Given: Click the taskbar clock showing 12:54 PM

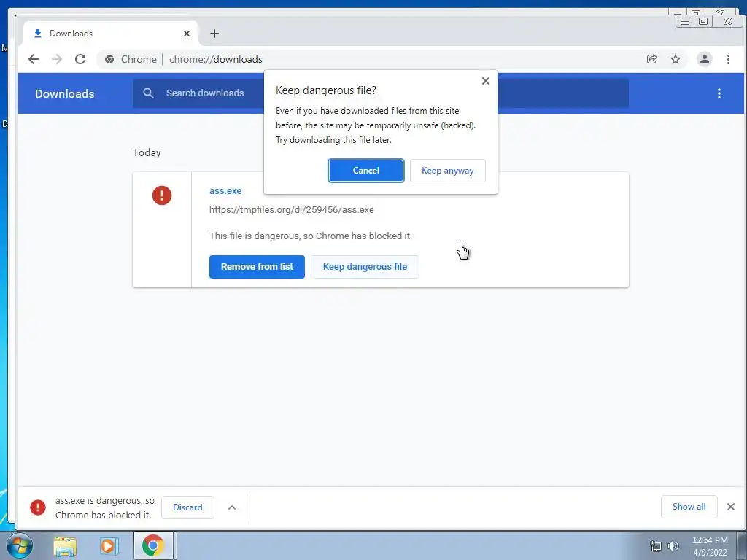Looking at the screenshot, I should (x=710, y=546).
